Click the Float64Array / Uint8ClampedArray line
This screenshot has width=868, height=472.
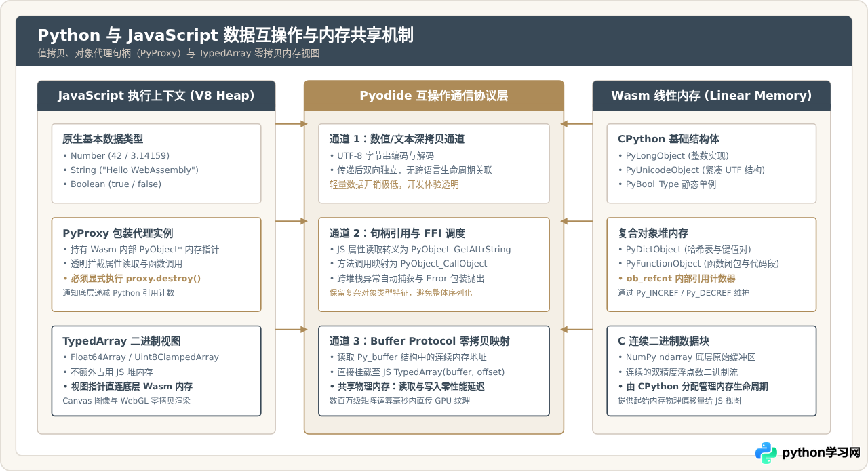pos(140,357)
